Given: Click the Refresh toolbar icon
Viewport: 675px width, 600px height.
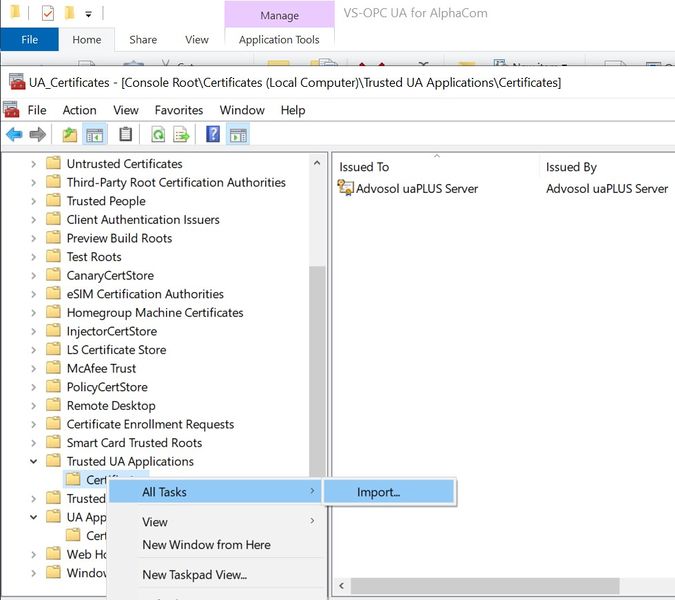Looking at the screenshot, I should click(x=158, y=135).
